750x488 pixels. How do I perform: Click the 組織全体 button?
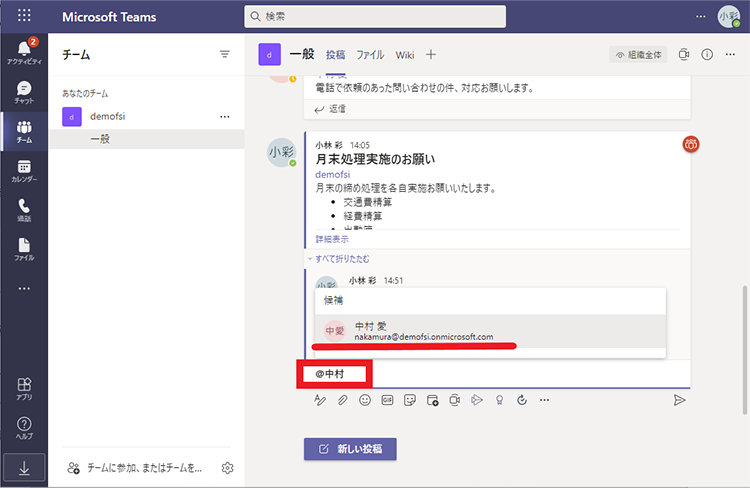coord(638,55)
